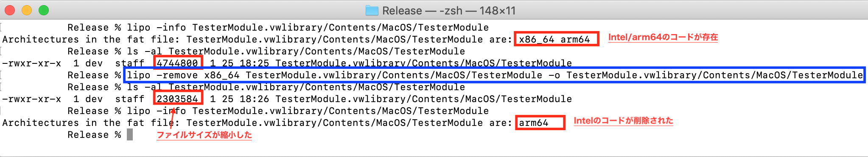Click the terminal cursor block at the prompt

pos(130,135)
